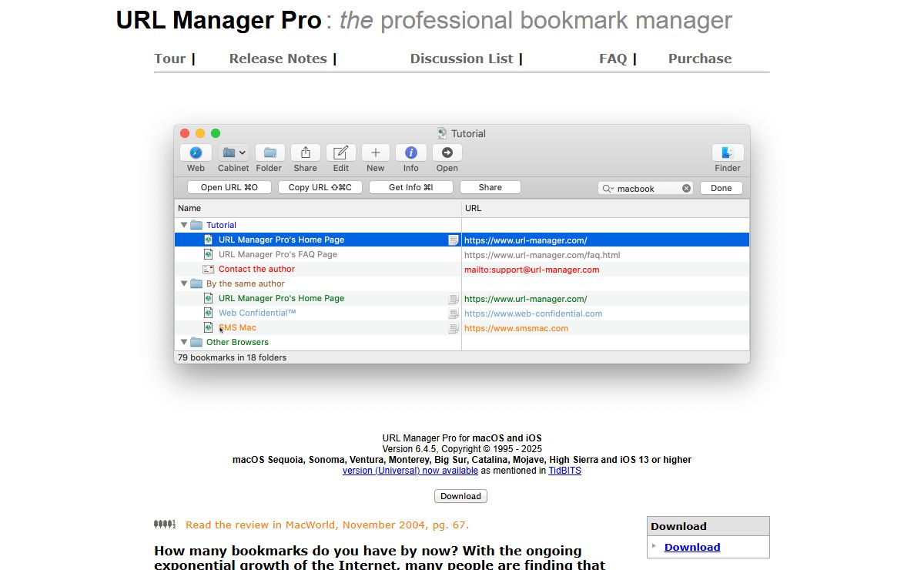Click the Other Browsers folder icon
This screenshot has width=924, height=570.
[x=196, y=342]
